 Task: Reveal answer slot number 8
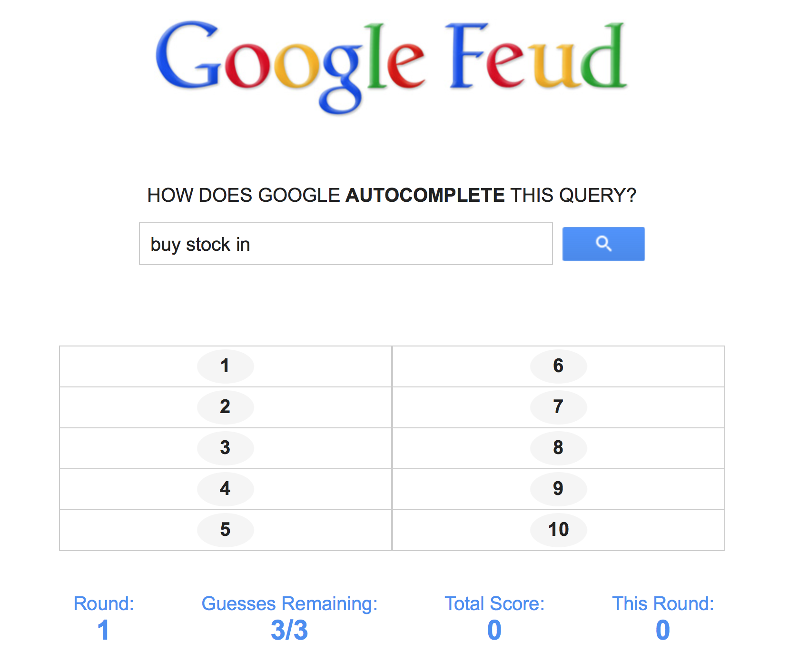(558, 448)
